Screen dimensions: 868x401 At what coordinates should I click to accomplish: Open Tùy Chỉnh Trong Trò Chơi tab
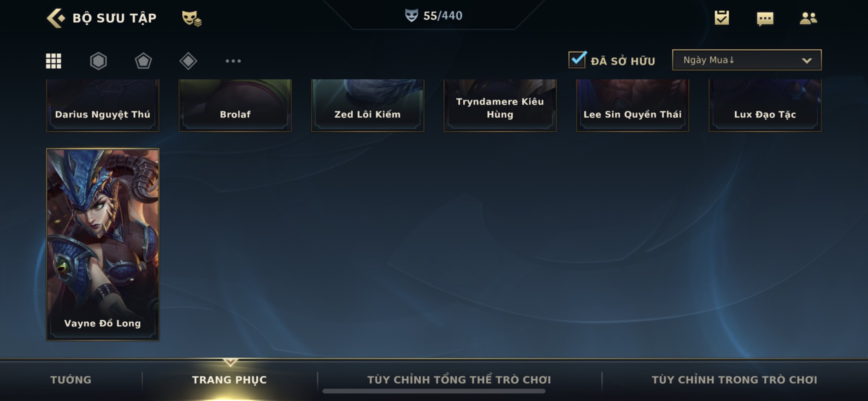click(734, 380)
